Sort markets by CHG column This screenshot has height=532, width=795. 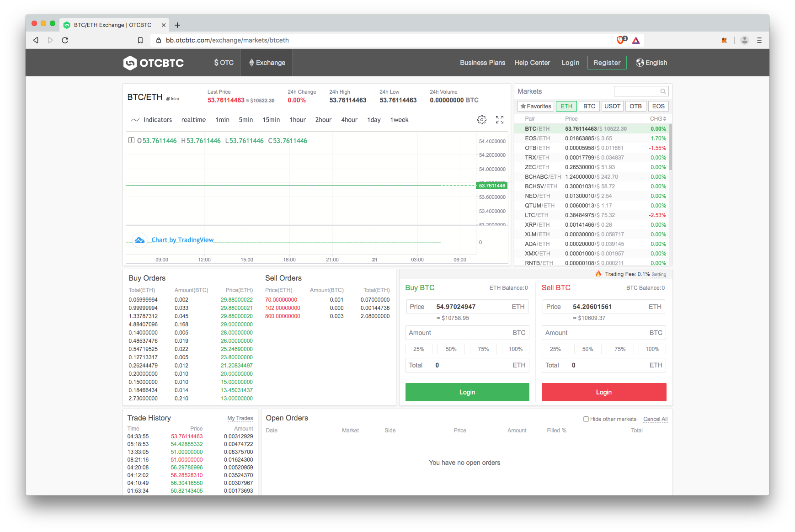[658, 118]
